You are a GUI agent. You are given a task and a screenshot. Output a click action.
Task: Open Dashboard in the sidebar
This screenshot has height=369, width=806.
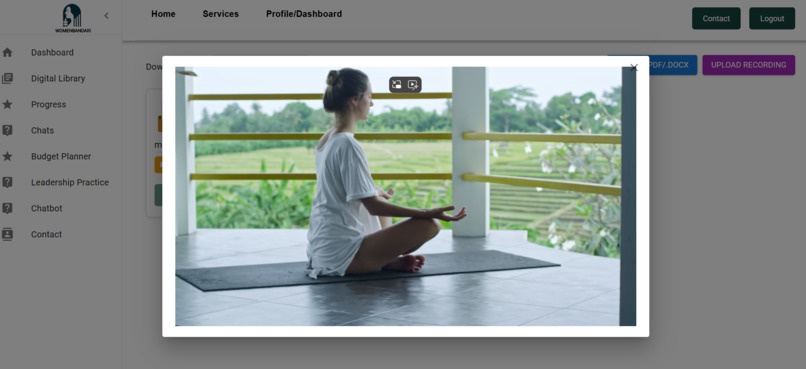tap(52, 52)
